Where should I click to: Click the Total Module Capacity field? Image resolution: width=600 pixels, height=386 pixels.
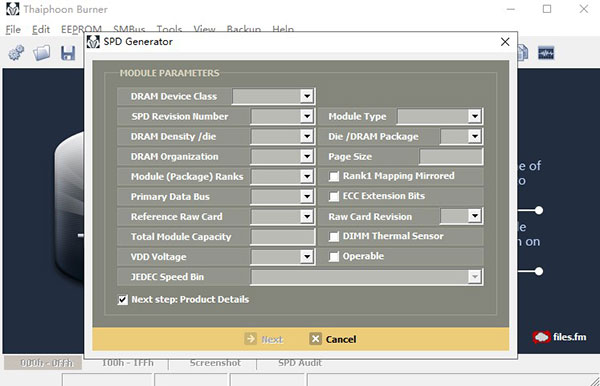pos(283,237)
